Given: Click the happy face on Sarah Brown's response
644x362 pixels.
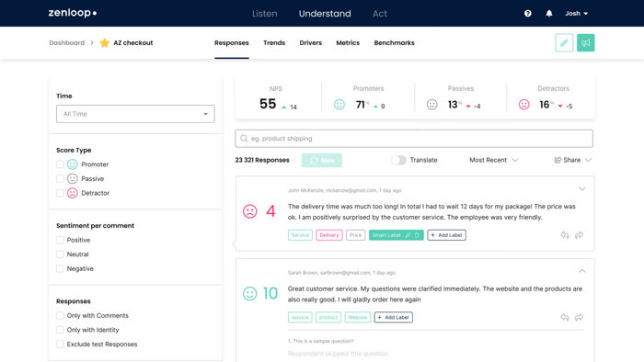Looking at the screenshot, I should point(249,293).
